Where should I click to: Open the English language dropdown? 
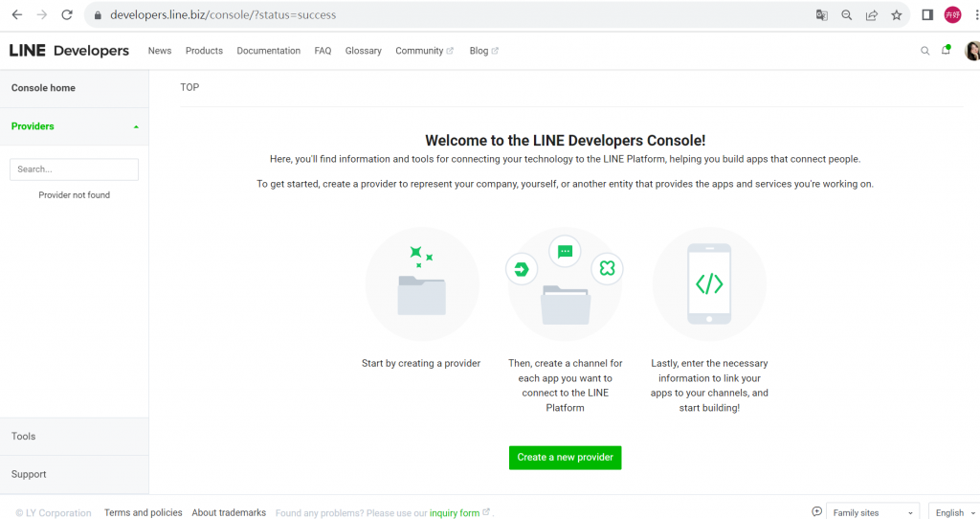click(x=954, y=512)
